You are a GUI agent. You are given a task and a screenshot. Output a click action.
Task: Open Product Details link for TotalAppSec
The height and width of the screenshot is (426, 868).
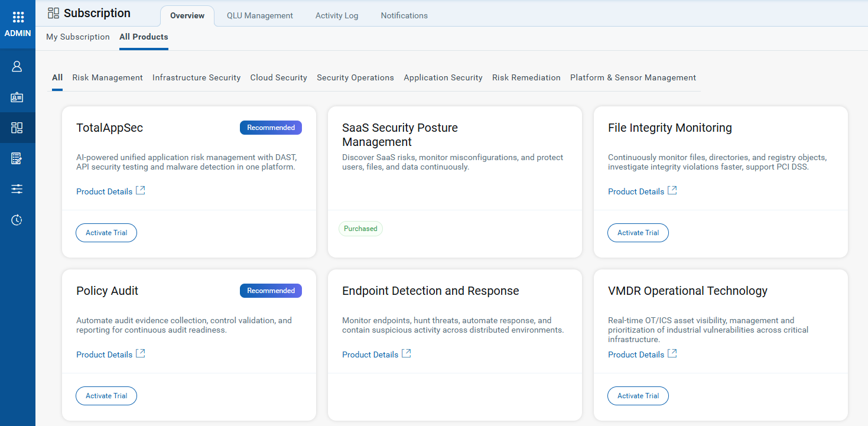coord(104,191)
